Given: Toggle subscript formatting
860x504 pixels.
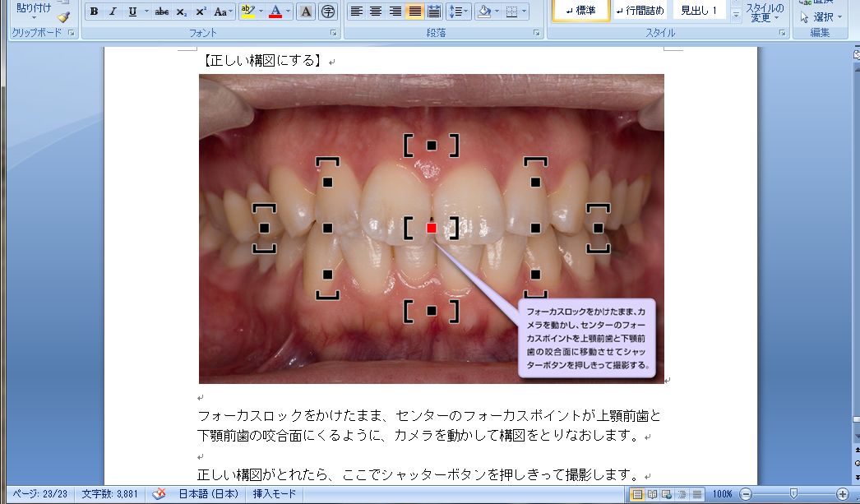Looking at the screenshot, I should (182, 12).
